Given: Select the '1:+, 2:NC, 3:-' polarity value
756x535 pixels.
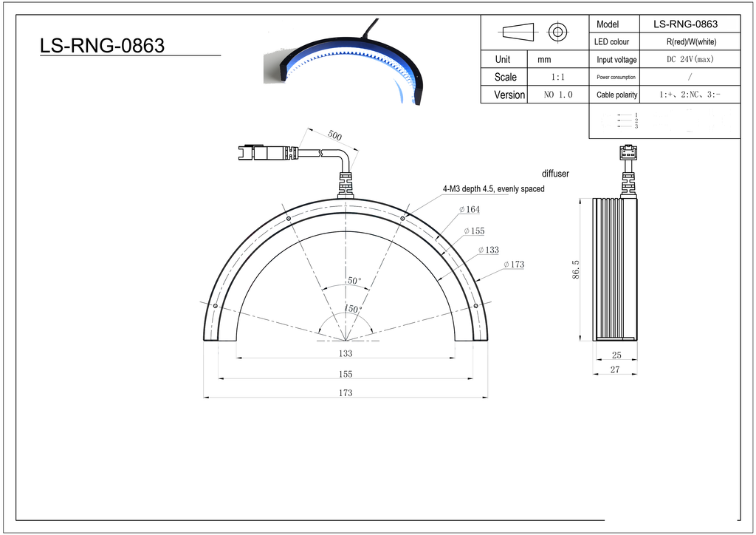Looking at the screenshot, I should pos(690,95).
